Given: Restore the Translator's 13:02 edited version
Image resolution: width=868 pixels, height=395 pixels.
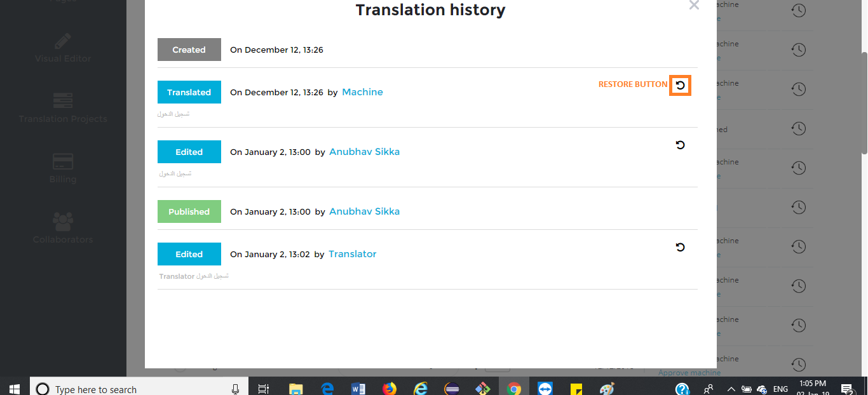Looking at the screenshot, I should (680, 247).
